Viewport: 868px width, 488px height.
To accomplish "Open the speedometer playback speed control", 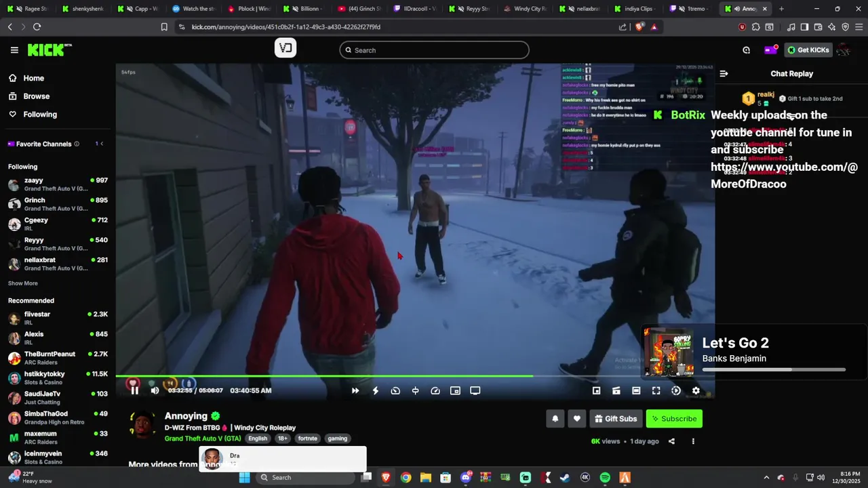I will point(435,390).
